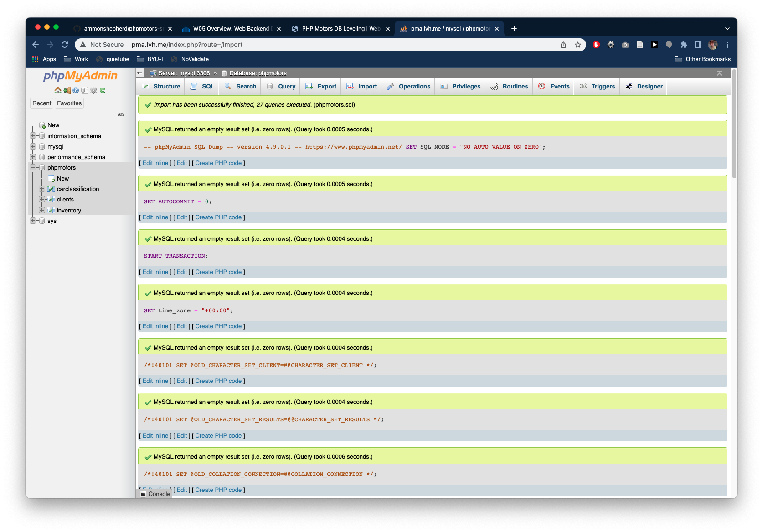Click Edit inline under START TRANSACTION

tap(155, 272)
